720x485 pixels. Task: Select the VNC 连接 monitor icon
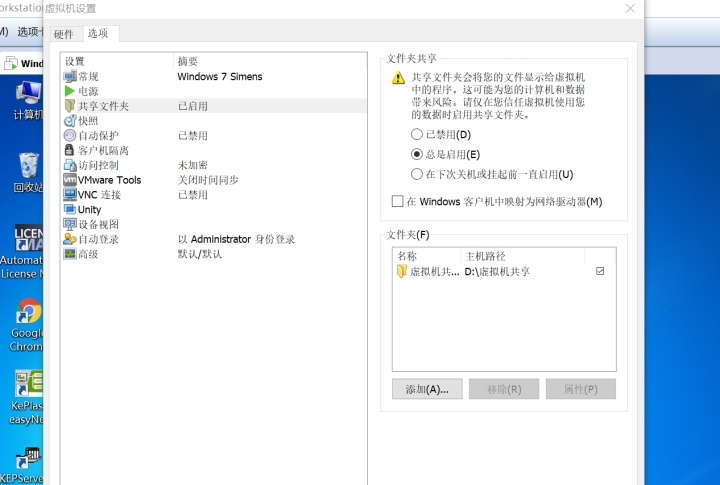tap(70, 194)
